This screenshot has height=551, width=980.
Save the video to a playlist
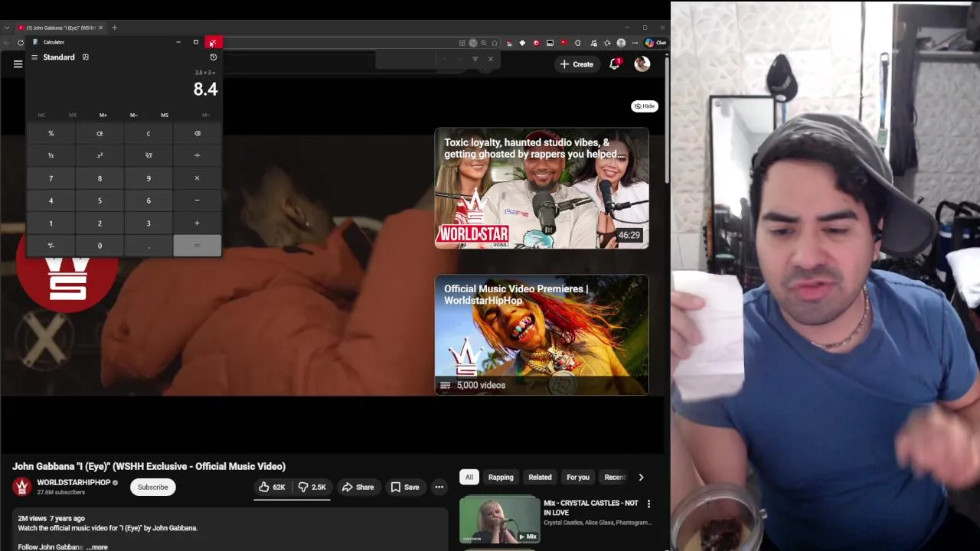(404, 487)
